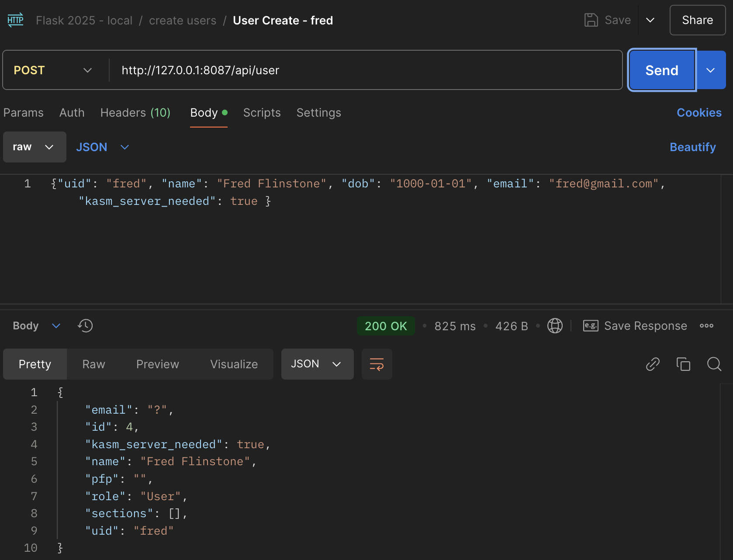Open the Scripts tab

262,113
